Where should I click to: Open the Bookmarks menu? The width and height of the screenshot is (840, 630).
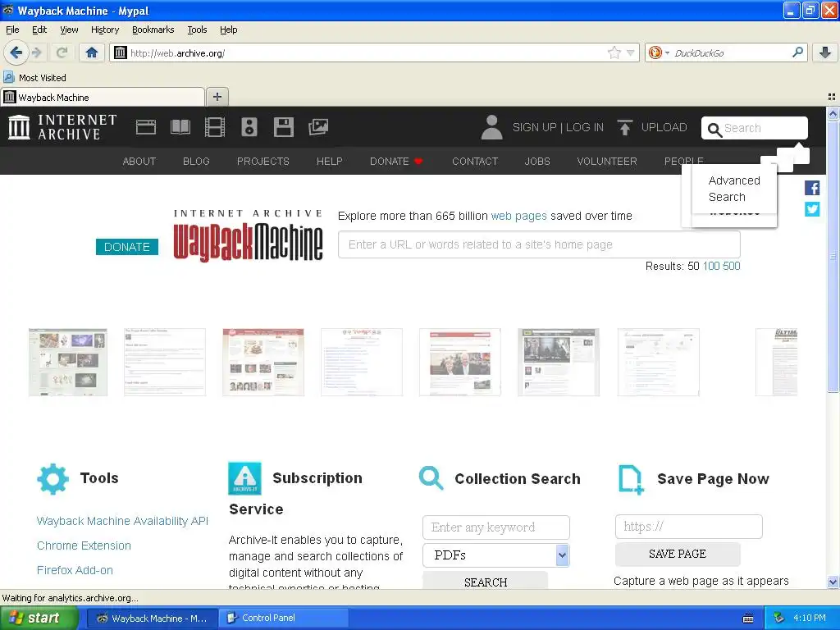click(x=153, y=30)
